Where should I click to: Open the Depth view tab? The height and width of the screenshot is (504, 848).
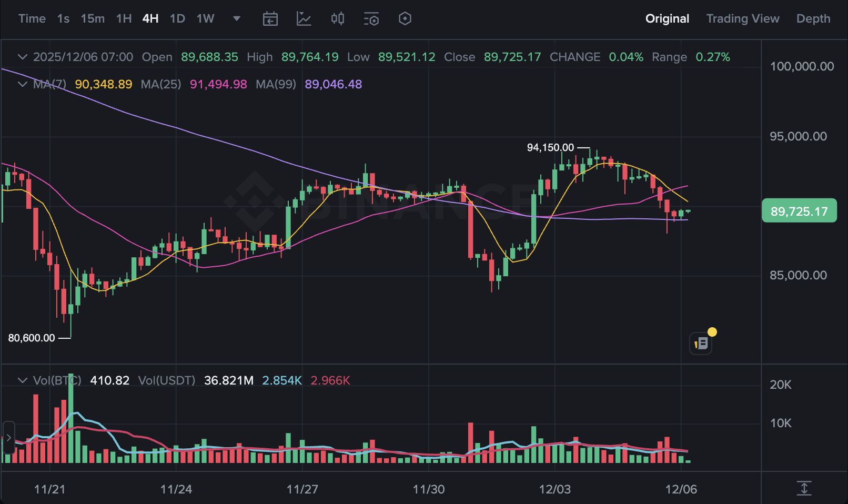813,18
